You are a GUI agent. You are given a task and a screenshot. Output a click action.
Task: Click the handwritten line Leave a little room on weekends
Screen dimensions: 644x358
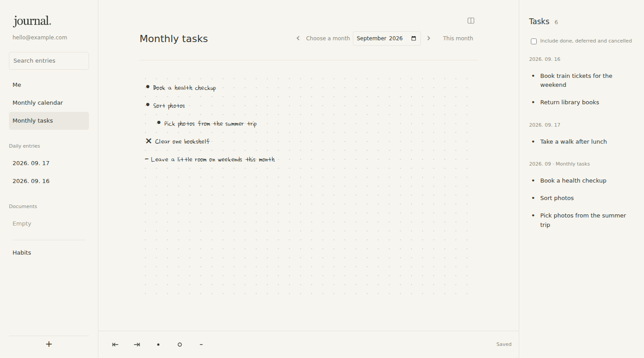pyautogui.click(x=213, y=159)
